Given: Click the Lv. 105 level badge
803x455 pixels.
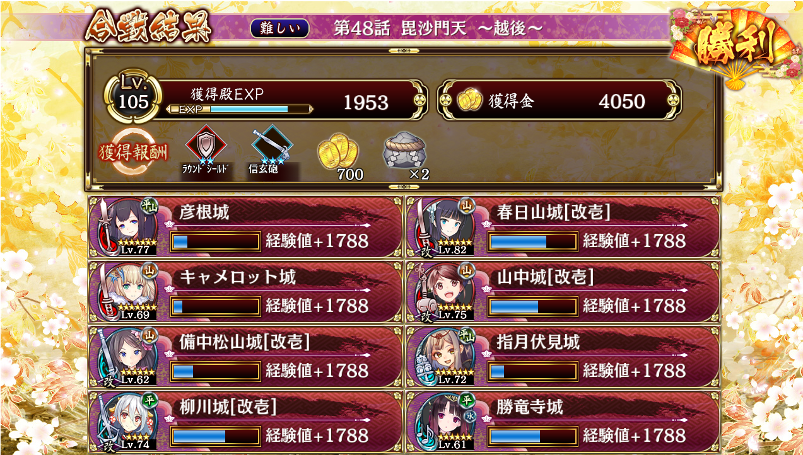Looking at the screenshot, I should tap(133, 95).
